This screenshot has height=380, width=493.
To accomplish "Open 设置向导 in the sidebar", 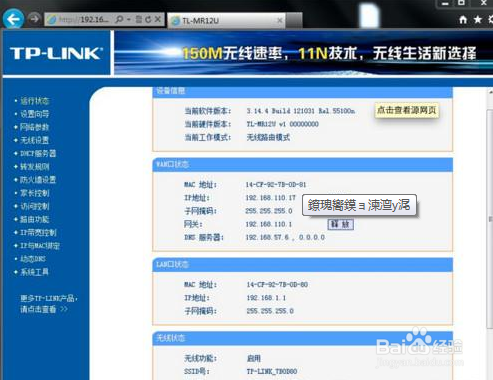I will 35,114.
